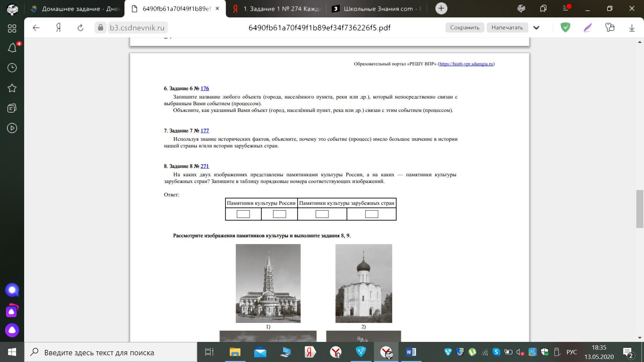Image resolution: width=644 pixels, height=362 pixels.
Task: Go back with the arrow button
Action: click(36, 27)
